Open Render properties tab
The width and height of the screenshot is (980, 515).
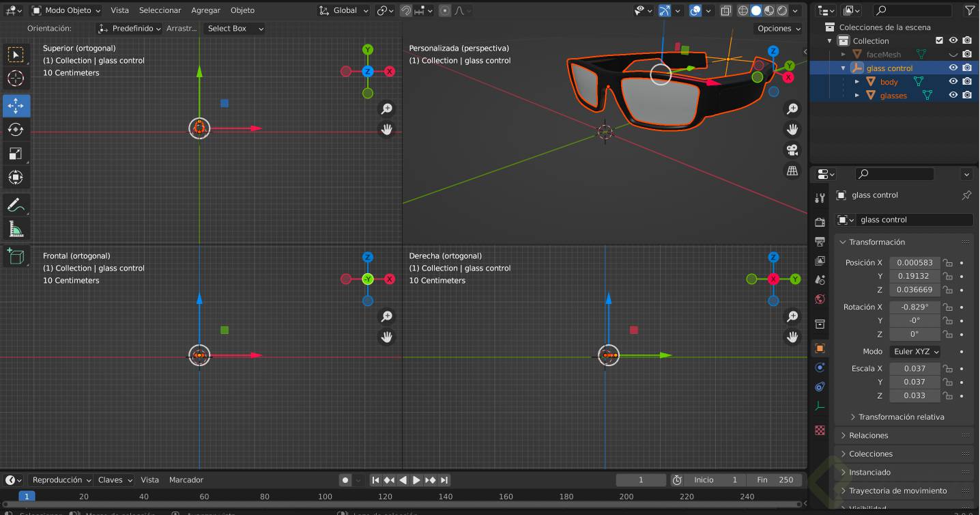pos(820,222)
